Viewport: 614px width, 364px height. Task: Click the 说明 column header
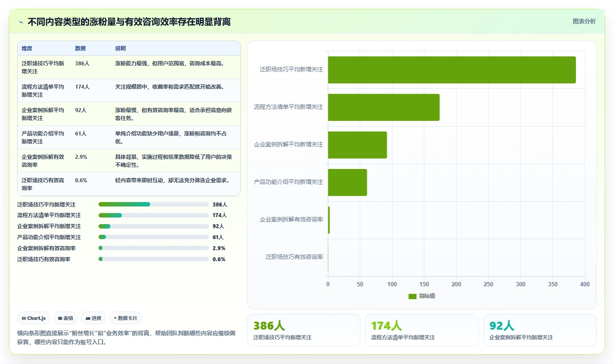121,49
